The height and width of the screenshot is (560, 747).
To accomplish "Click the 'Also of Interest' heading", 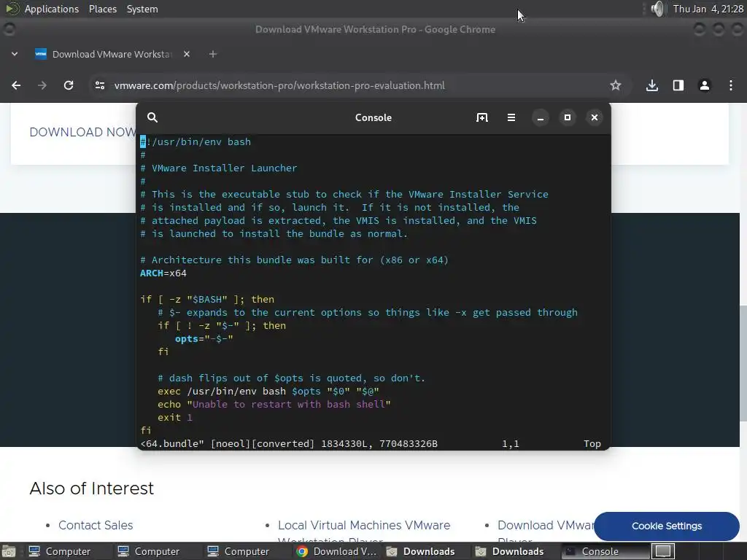I will pos(91,488).
